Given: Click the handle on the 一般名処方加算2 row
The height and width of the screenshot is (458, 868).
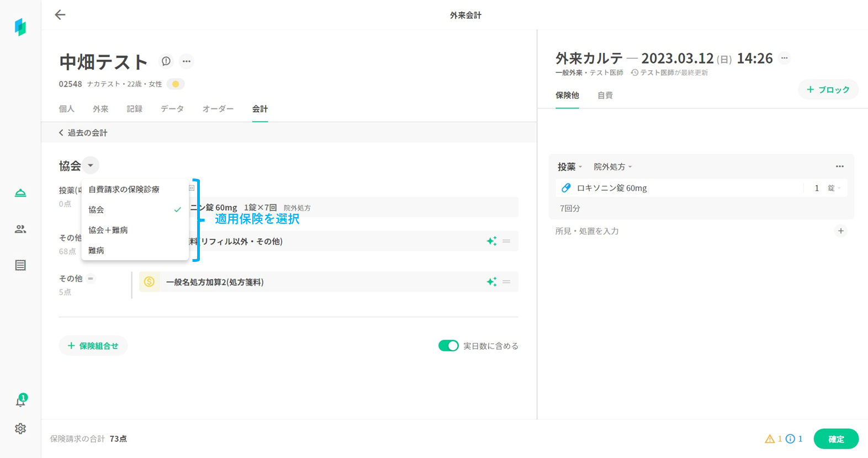Looking at the screenshot, I should point(506,282).
